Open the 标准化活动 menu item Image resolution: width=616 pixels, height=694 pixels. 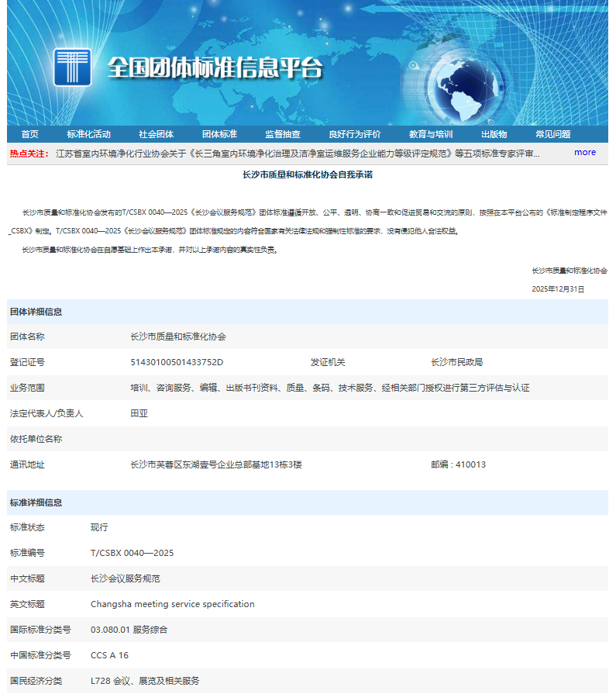tap(88, 134)
